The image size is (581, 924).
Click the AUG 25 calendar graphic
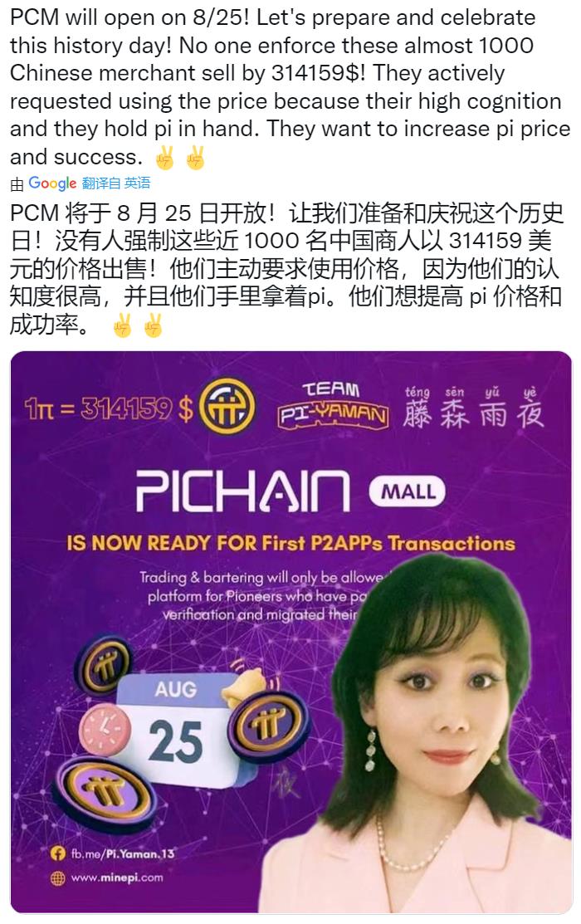[x=176, y=728]
